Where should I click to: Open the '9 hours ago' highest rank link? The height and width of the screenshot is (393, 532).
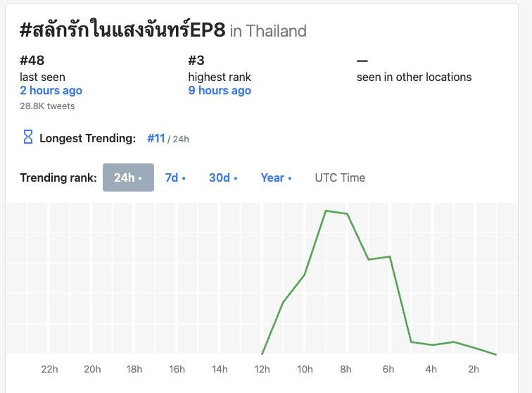pos(220,91)
